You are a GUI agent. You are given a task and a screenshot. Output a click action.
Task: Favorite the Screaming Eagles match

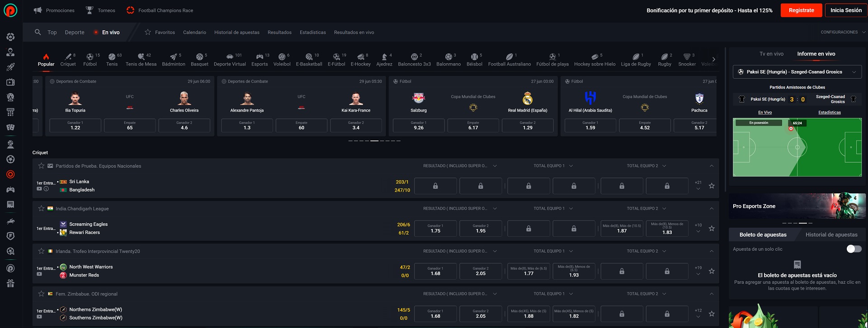click(x=712, y=228)
